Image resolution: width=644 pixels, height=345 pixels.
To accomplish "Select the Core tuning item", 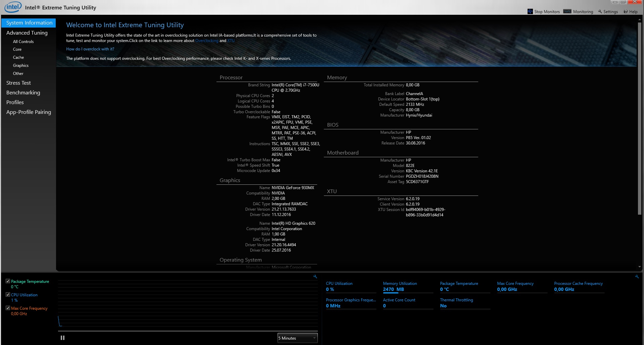I will coord(17,49).
